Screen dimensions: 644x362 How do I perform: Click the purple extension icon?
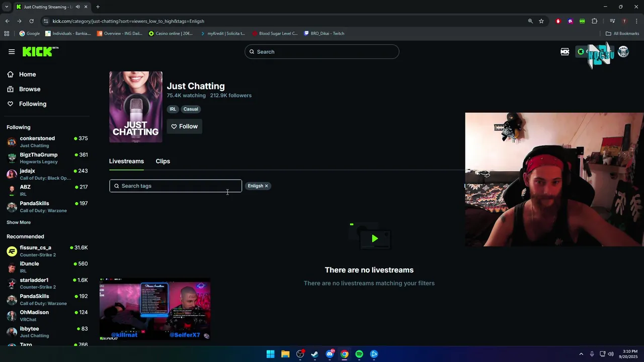pyautogui.click(x=570, y=21)
